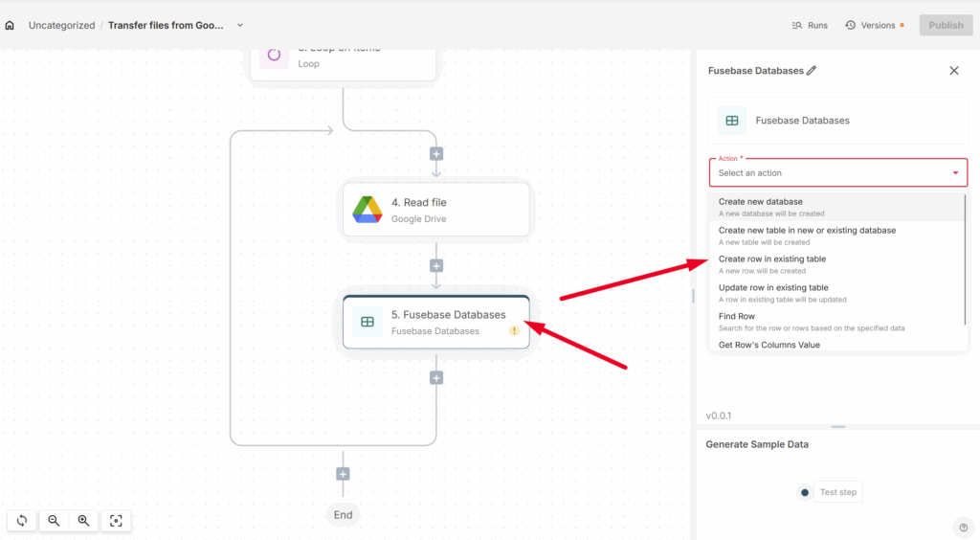Open the Select an action dropdown

[837, 172]
